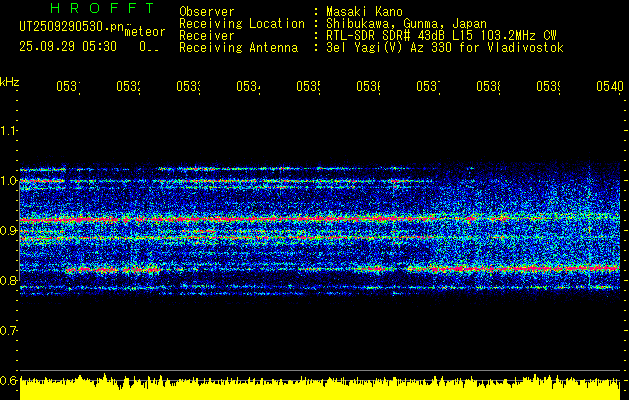Click Shibukawa, Gunma, Japan text

406,23
